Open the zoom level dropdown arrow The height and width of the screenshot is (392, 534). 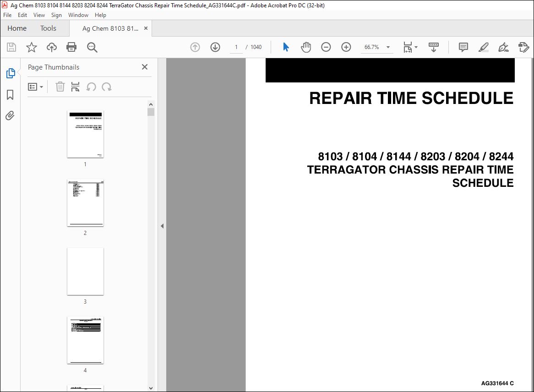388,47
